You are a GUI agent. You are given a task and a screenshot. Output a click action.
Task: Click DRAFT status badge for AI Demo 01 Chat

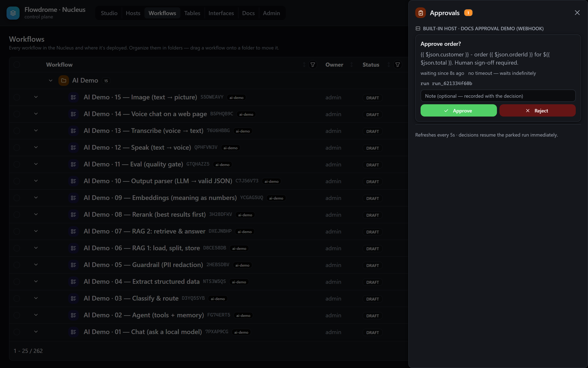372,332
